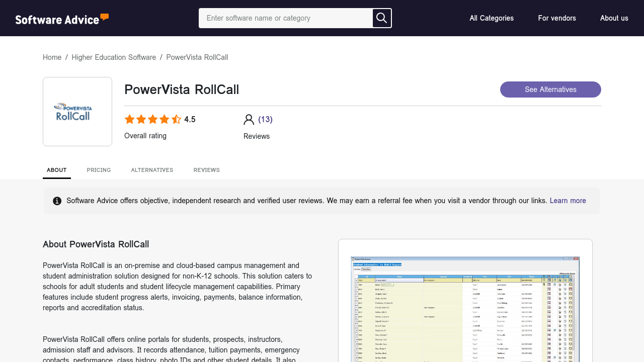Click the 4.5 rating value

click(x=190, y=120)
